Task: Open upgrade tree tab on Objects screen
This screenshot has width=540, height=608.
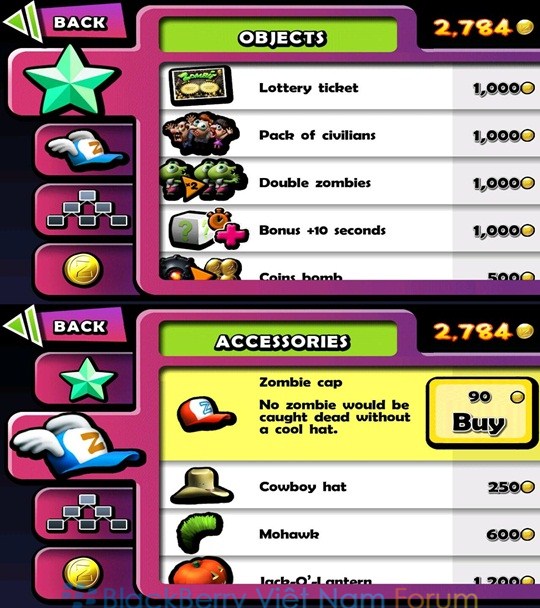Action: point(85,209)
